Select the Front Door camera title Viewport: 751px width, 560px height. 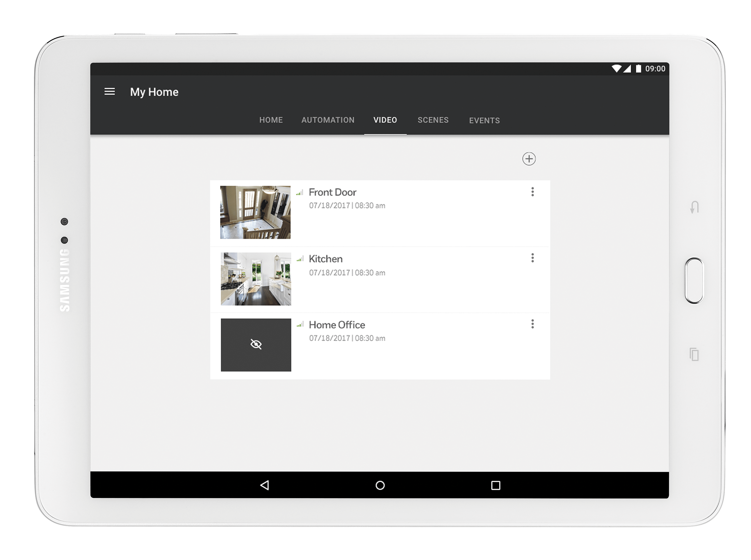[332, 192]
